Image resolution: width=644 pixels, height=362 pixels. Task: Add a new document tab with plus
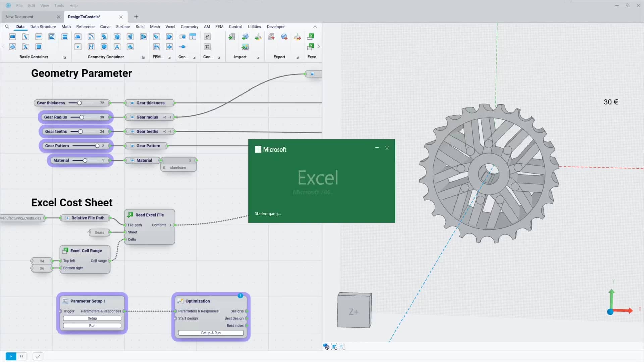136,17
